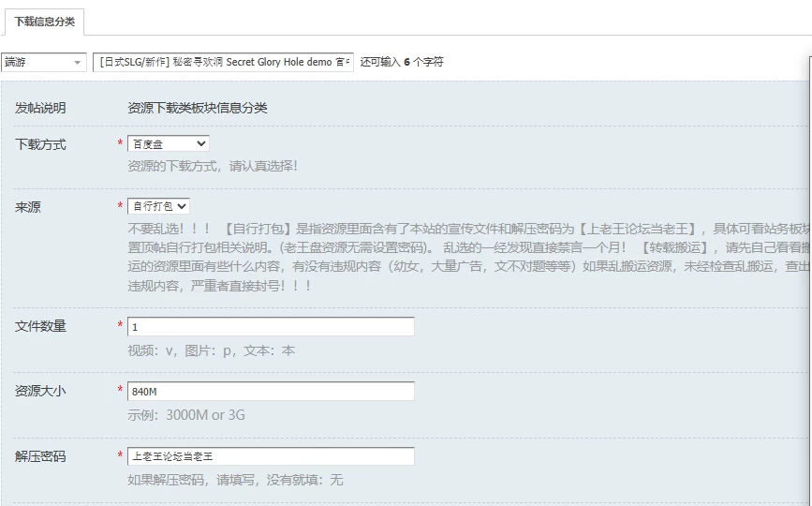The image size is (812, 506).
Task: Click the 资源大小 input field with 840M
Action: coord(271,392)
